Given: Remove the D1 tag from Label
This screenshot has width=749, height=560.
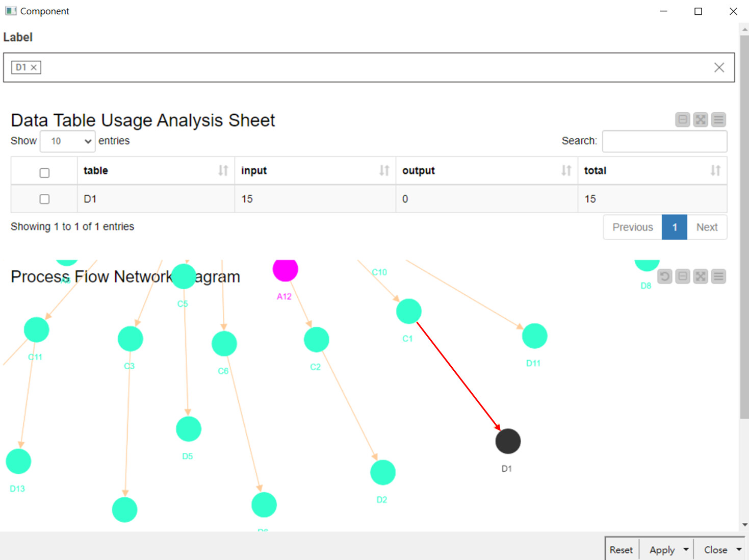Looking at the screenshot, I should click(34, 67).
